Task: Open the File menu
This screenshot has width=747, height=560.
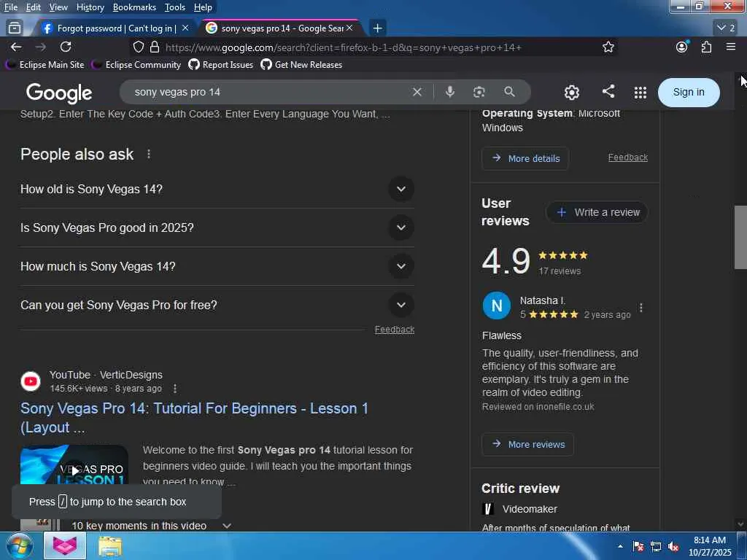Action: [11, 7]
